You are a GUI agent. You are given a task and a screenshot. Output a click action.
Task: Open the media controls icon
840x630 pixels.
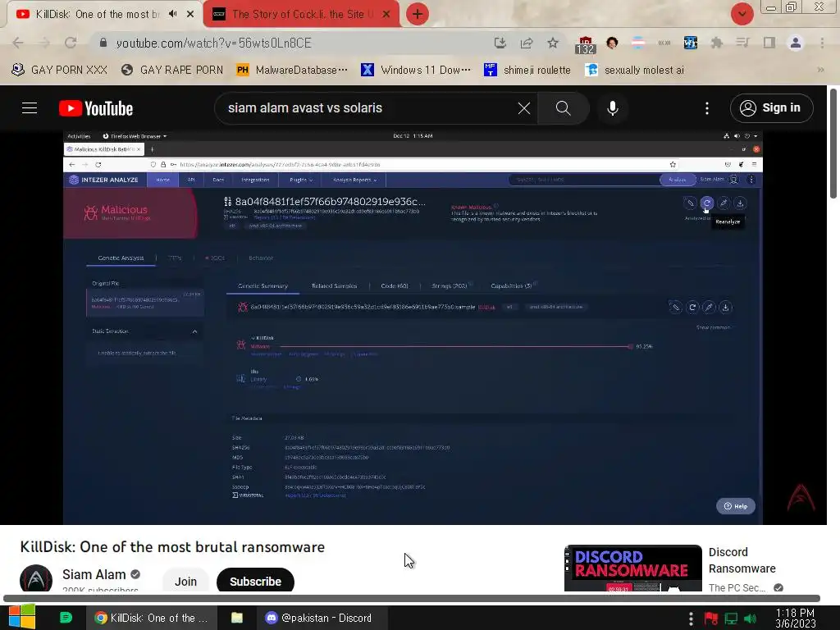tap(743, 43)
